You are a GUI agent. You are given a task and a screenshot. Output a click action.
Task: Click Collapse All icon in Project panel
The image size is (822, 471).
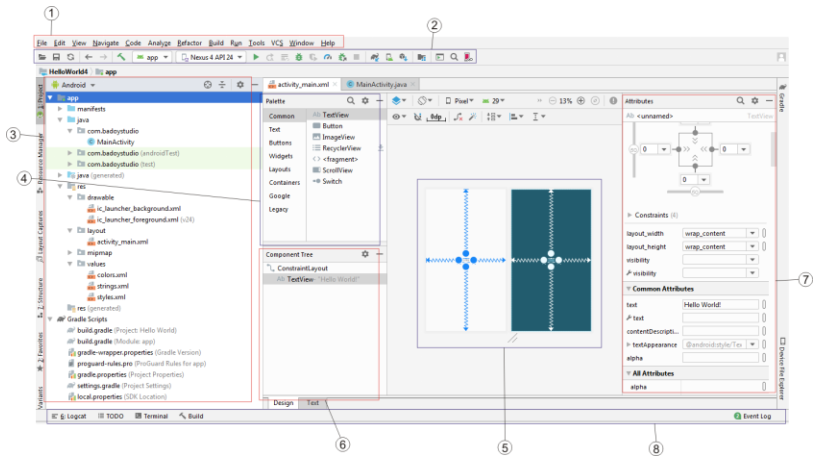pyautogui.click(x=222, y=84)
